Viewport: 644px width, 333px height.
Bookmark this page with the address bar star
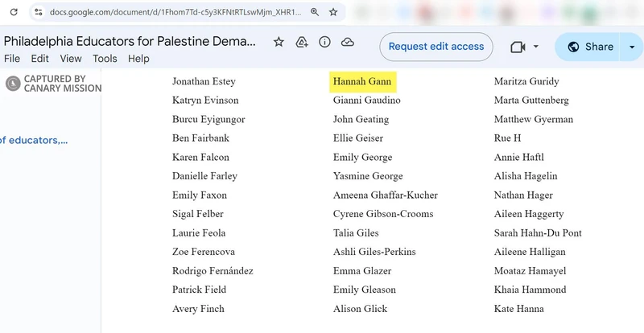click(333, 12)
